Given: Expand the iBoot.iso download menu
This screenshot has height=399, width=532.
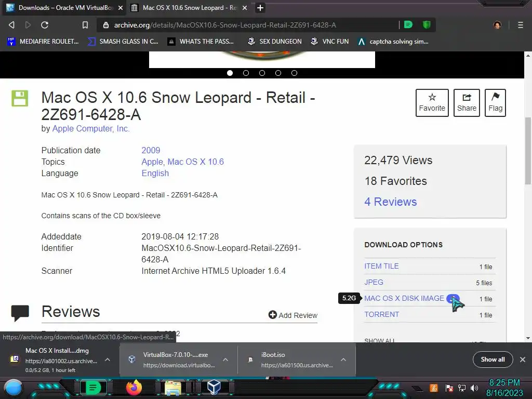Looking at the screenshot, I should click(343, 360).
